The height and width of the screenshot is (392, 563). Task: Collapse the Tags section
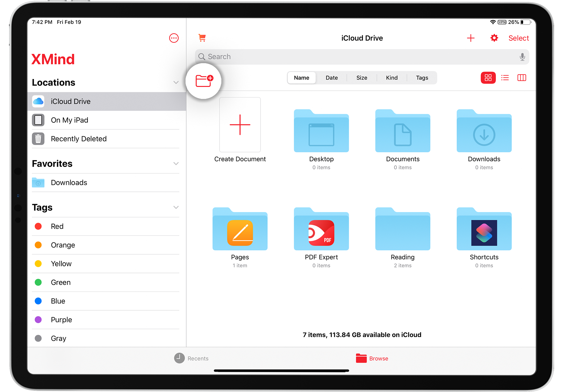tap(176, 207)
